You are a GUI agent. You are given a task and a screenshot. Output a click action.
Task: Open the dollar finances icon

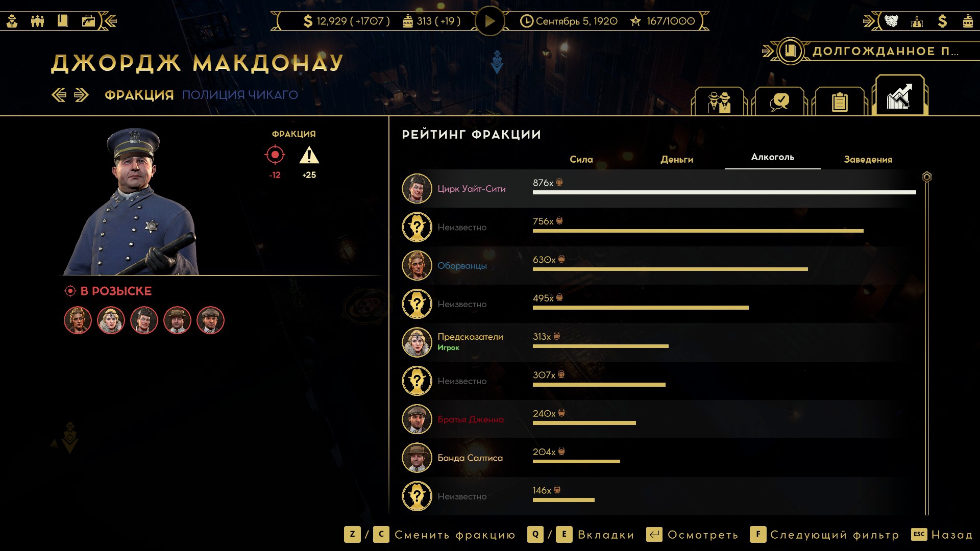tap(942, 21)
